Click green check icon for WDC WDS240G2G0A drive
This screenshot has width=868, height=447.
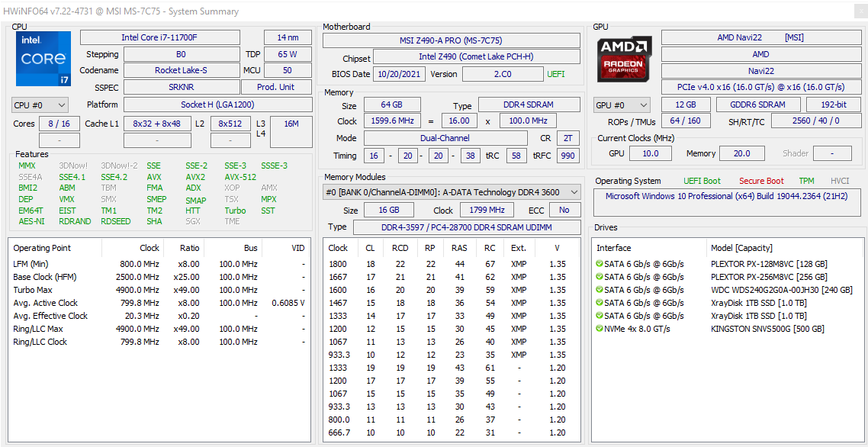[x=599, y=290]
